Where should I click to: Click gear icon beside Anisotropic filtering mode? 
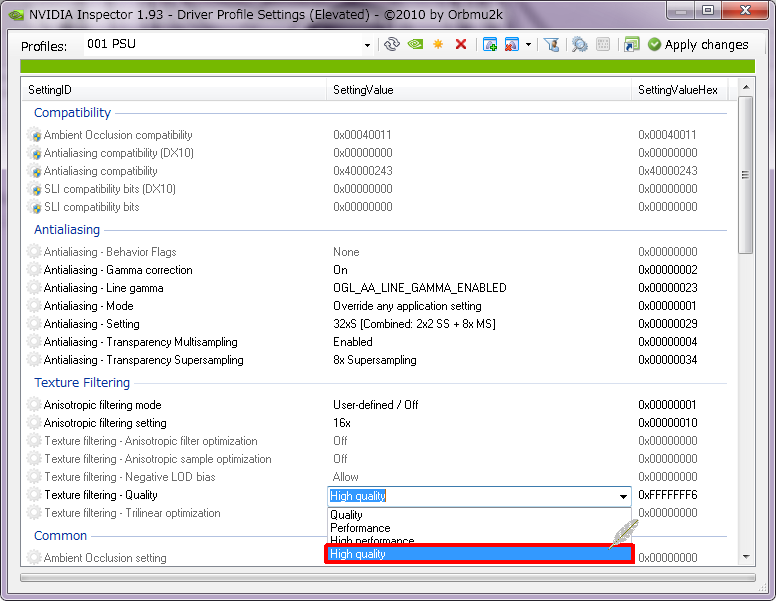pos(34,404)
